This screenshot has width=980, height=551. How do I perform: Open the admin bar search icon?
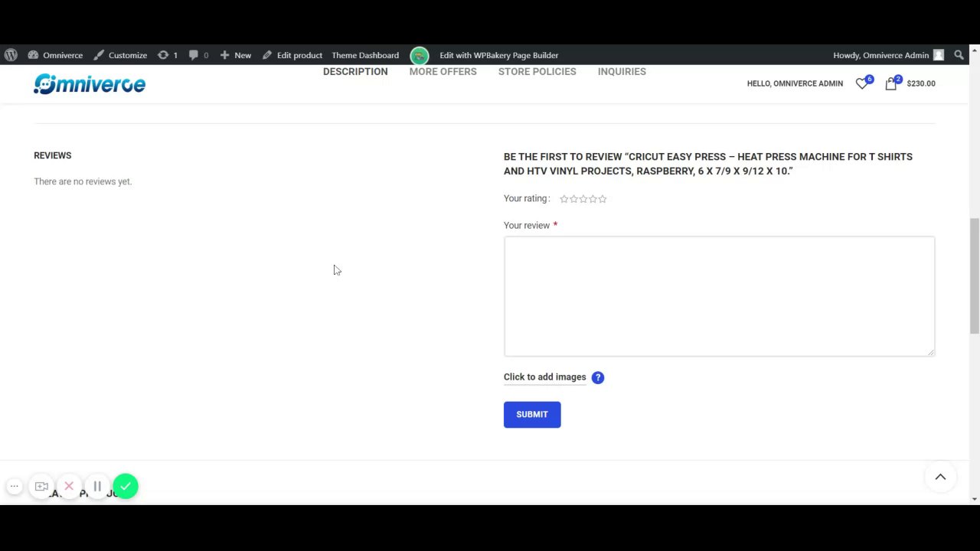click(x=959, y=55)
